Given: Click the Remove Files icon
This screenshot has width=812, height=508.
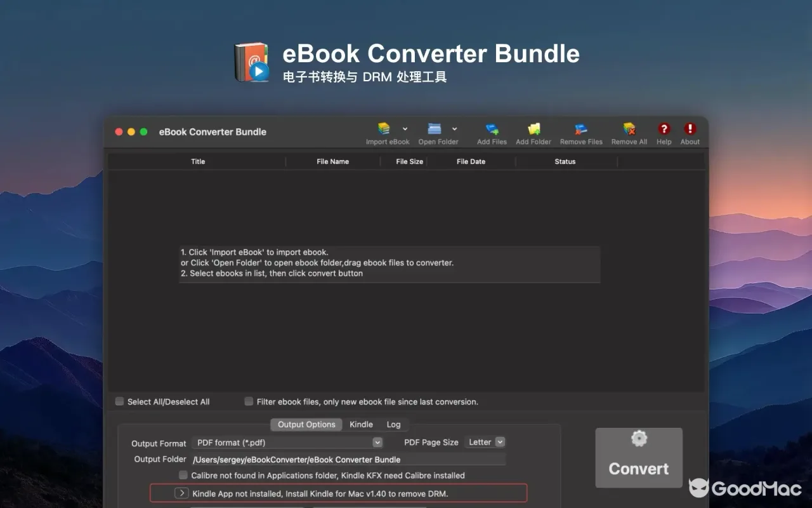Looking at the screenshot, I should (x=581, y=129).
